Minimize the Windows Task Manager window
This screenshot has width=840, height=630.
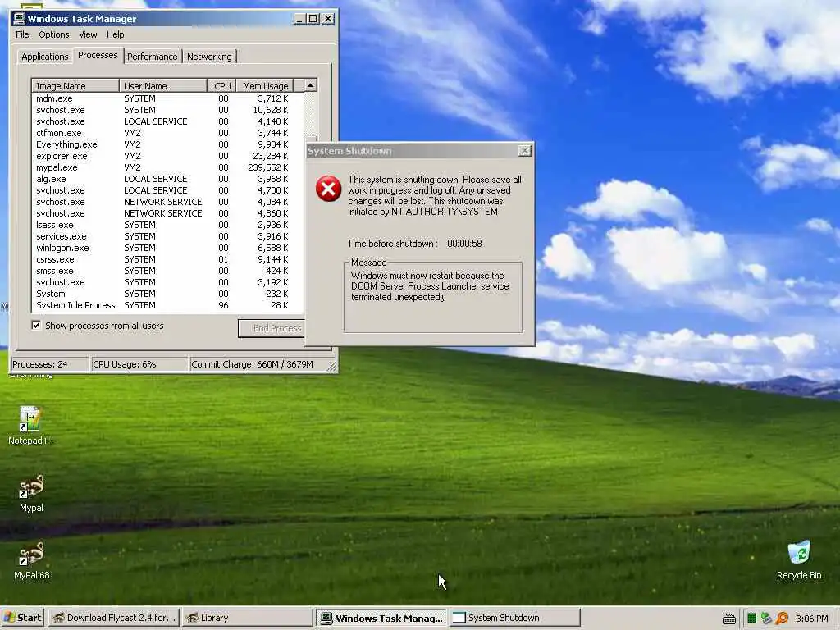pos(300,19)
